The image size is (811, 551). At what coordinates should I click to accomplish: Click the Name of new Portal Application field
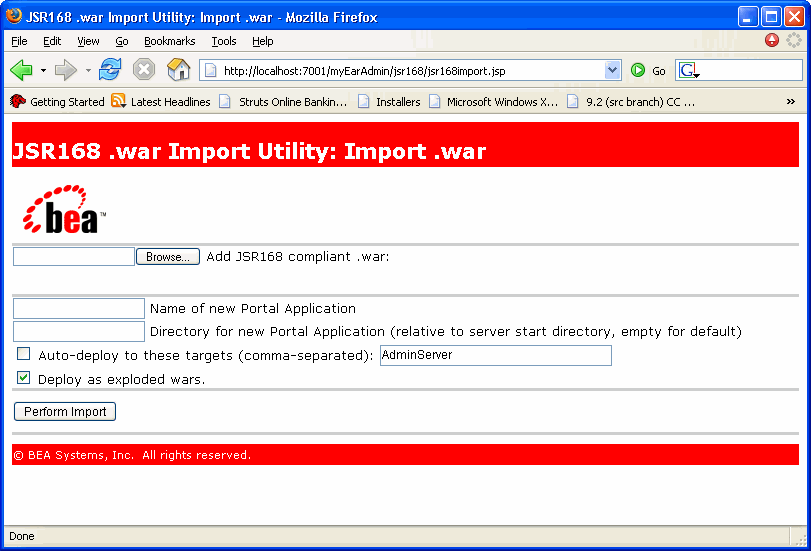[79, 308]
